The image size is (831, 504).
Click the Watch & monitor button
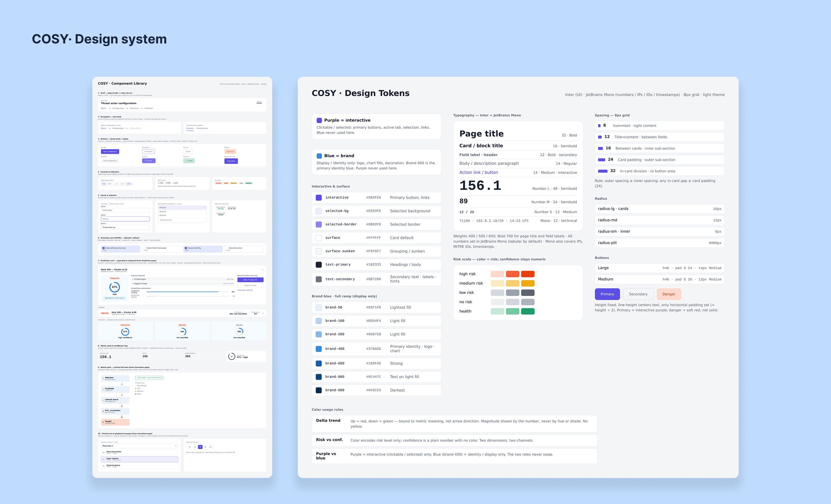(x=251, y=286)
